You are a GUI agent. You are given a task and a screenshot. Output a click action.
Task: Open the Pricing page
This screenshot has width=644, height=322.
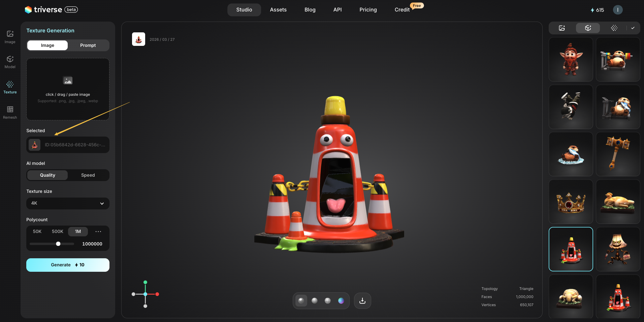[368, 10]
